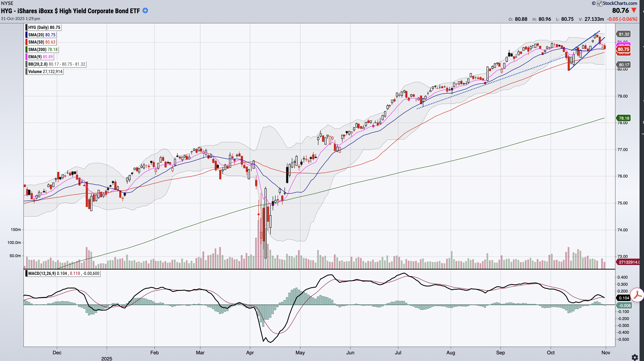Click the red down-triangle price indicator

click(634, 10)
